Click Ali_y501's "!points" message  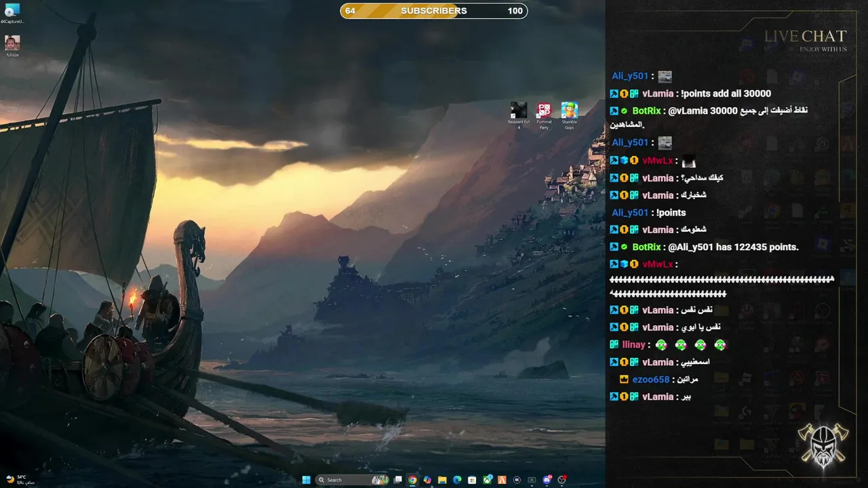click(671, 213)
